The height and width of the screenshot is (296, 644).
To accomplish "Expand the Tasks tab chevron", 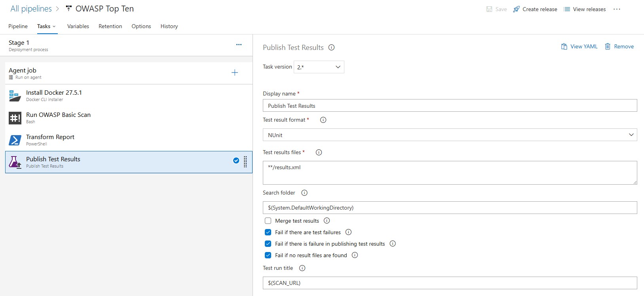I will [54, 27].
